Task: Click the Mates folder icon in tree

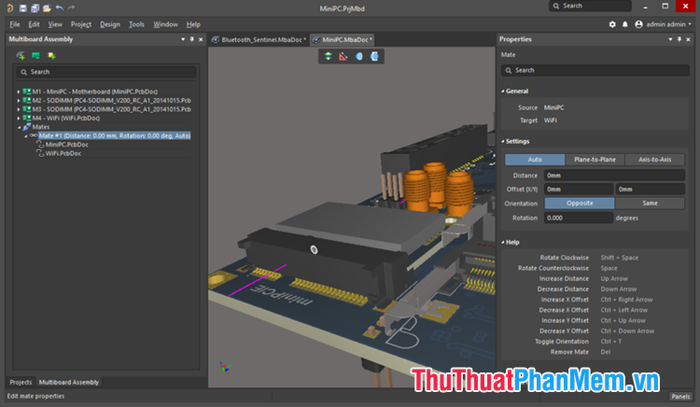Action: [x=27, y=127]
